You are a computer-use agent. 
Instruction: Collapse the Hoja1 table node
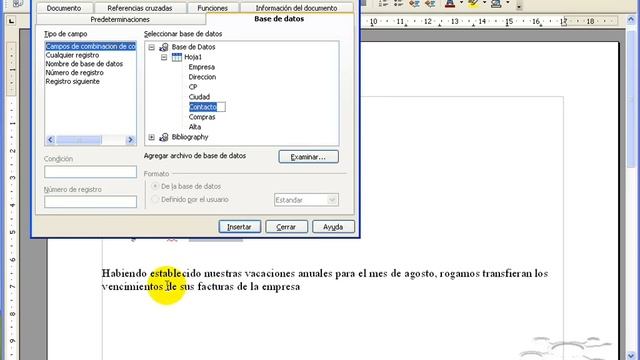pos(164,57)
